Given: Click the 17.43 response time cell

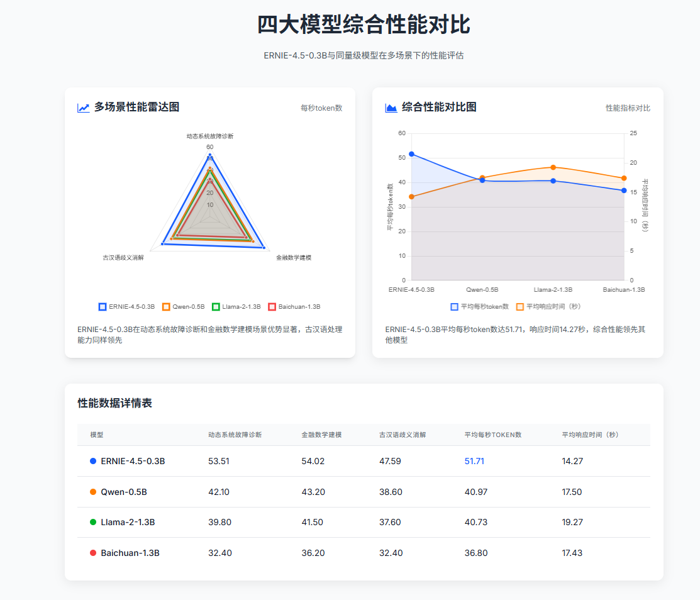Looking at the screenshot, I should coord(572,553).
